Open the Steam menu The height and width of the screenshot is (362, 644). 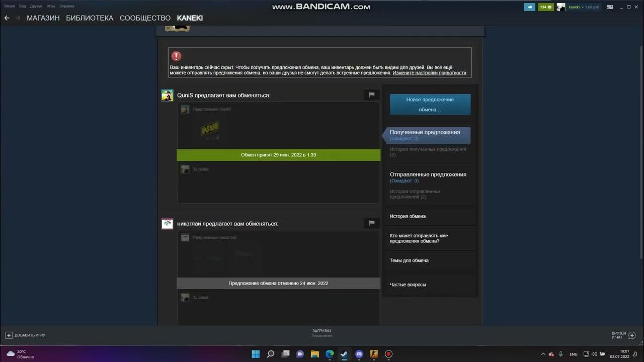(x=9, y=6)
